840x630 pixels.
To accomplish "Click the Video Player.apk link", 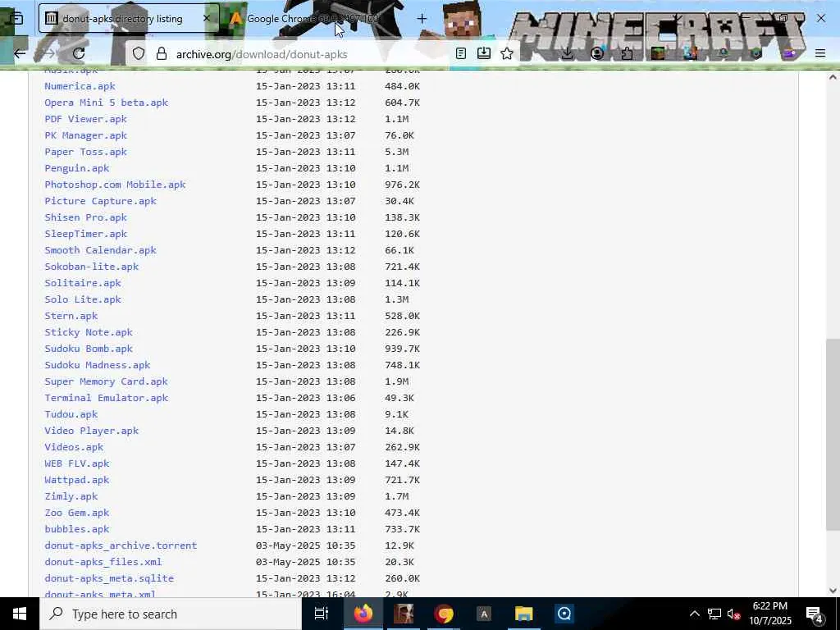I will [92, 430].
